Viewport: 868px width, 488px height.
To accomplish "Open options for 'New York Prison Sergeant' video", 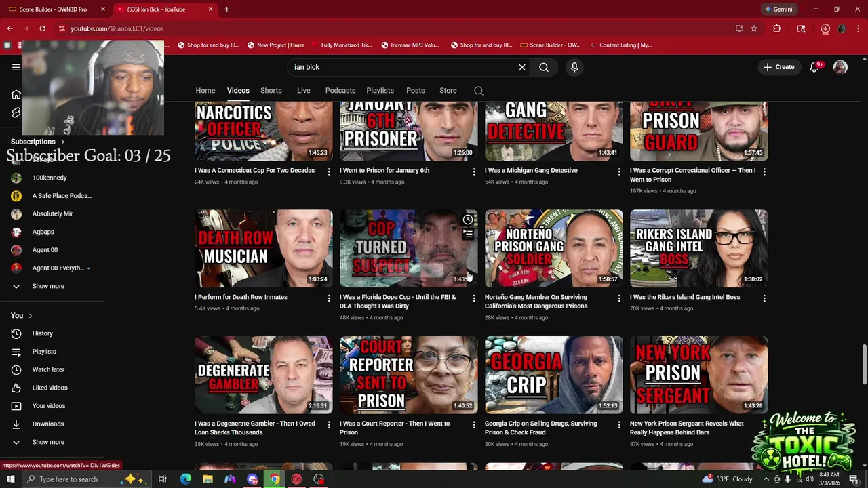I will 764,425.
